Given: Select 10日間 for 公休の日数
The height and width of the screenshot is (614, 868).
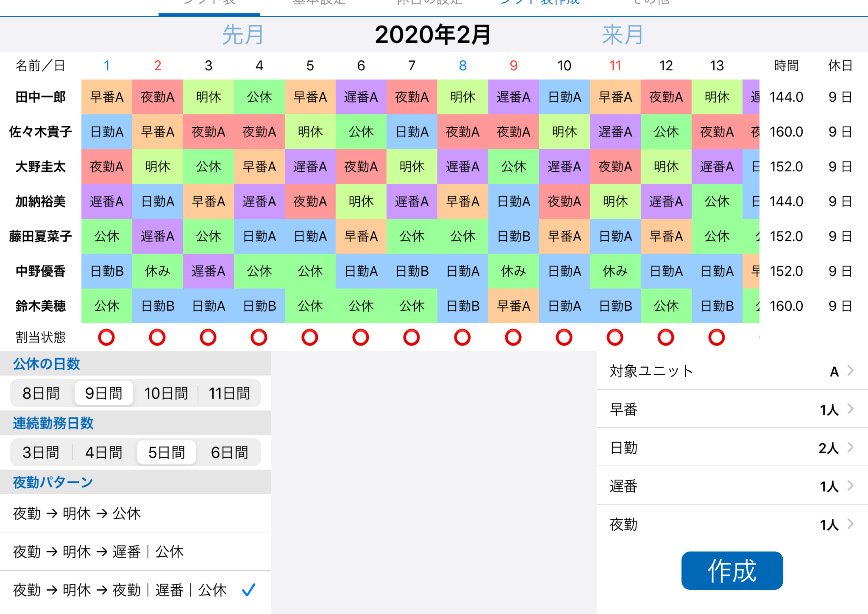Looking at the screenshot, I should click(x=166, y=393).
